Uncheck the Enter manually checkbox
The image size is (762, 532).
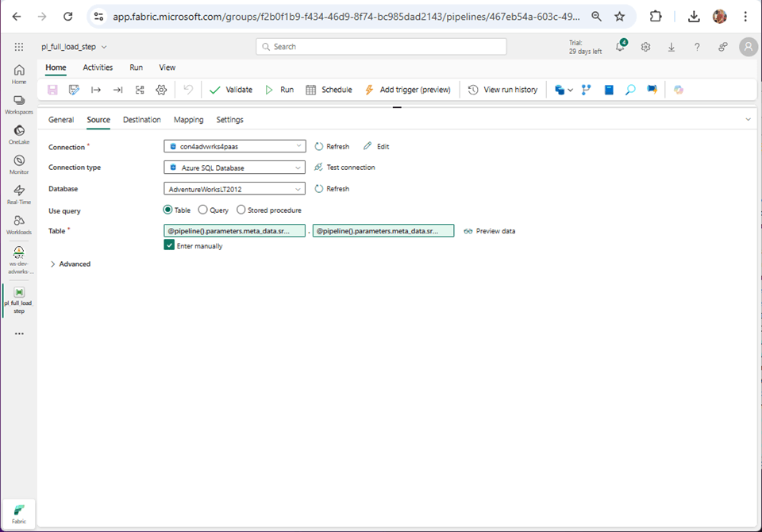(169, 245)
